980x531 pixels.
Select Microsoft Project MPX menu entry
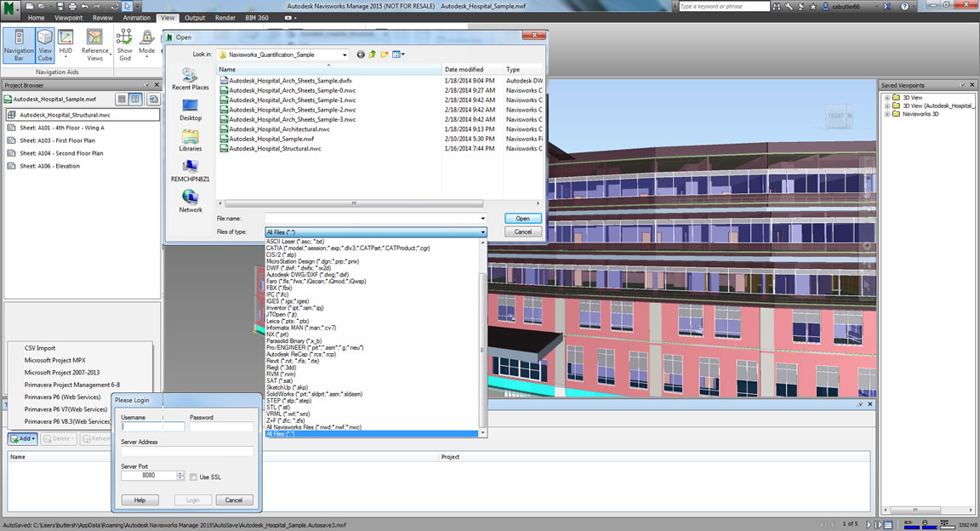coord(54,361)
